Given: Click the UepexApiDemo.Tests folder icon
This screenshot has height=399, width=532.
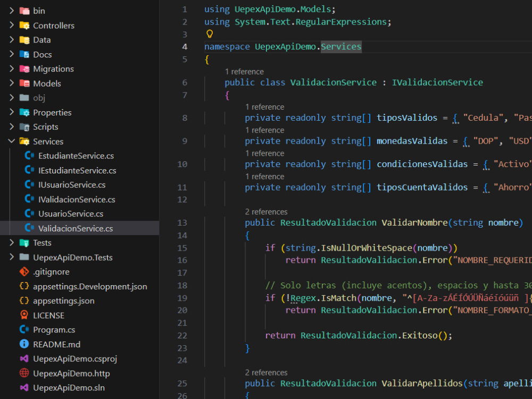Looking at the screenshot, I should (x=24, y=257).
